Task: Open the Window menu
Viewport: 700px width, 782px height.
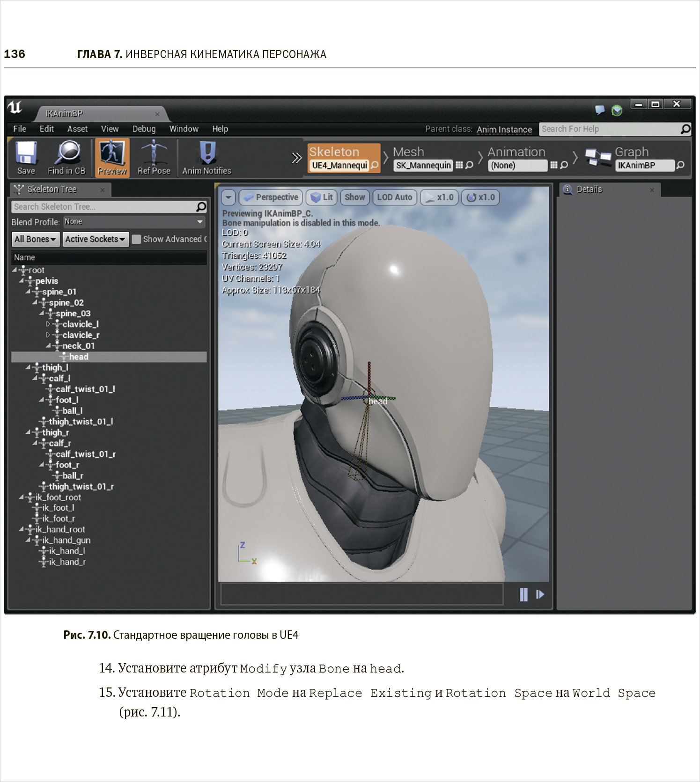Action: pyautogui.click(x=184, y=129)
